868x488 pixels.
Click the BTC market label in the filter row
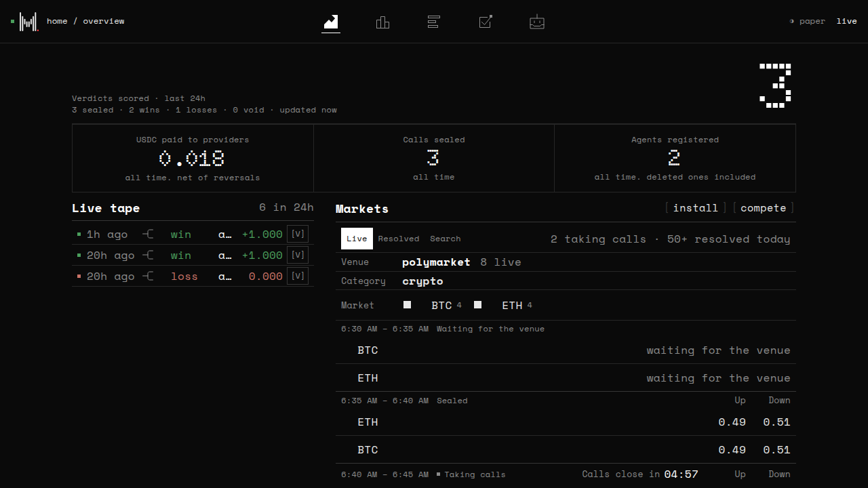click(441, 306)
